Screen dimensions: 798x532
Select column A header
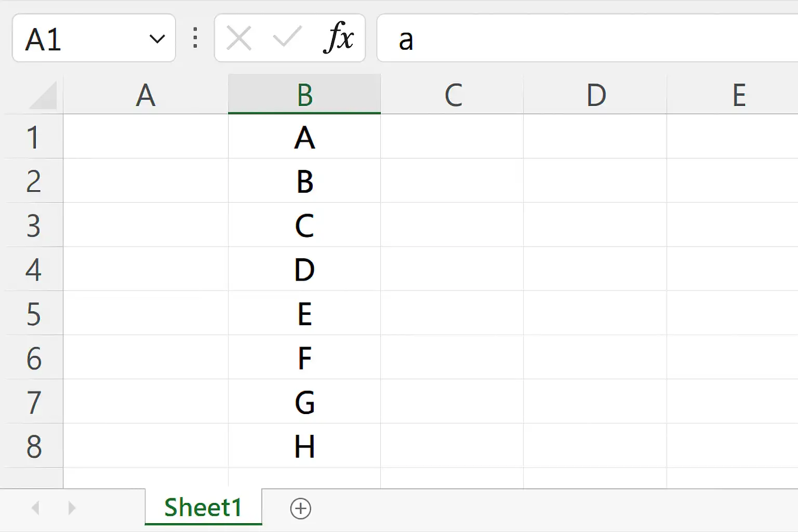[x=145, y=95]
